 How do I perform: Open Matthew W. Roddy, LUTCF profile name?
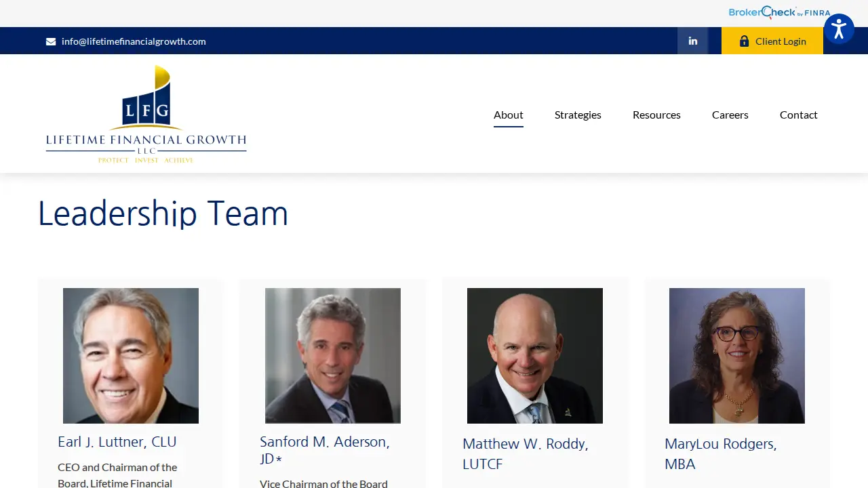526,454
